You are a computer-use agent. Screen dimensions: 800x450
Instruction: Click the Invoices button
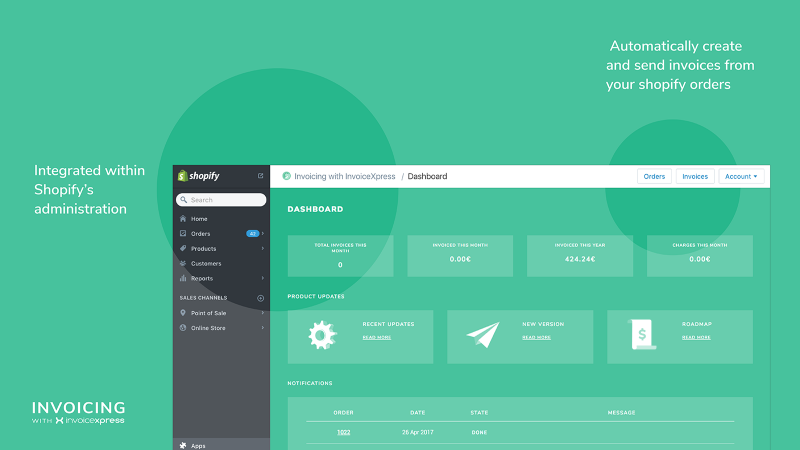click(x=695, y=176)
